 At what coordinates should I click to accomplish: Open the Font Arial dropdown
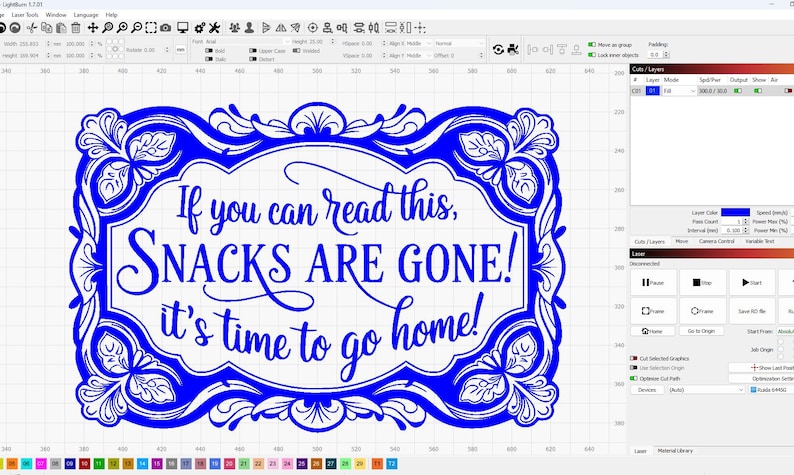pyautogui.click(x=248, y=42)
